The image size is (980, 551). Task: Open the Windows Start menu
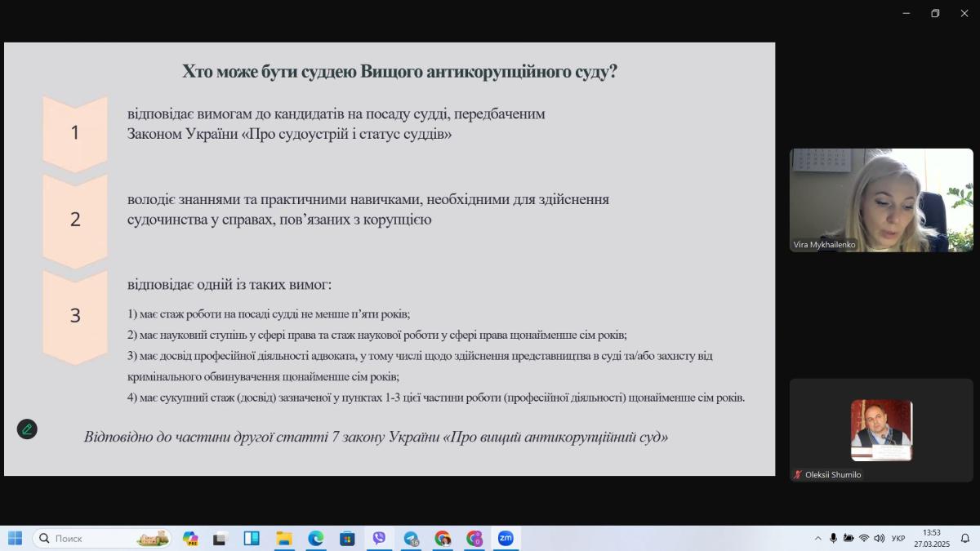15,538
